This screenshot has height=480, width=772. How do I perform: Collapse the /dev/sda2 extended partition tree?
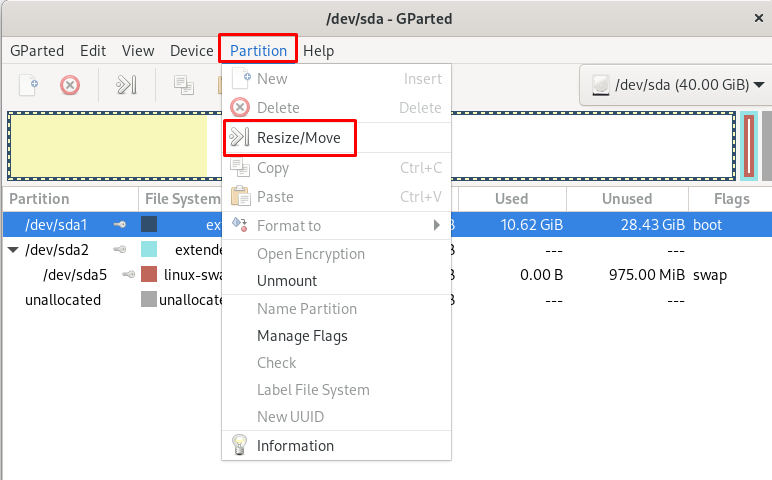pyautogui.click(x=13, y=250)
